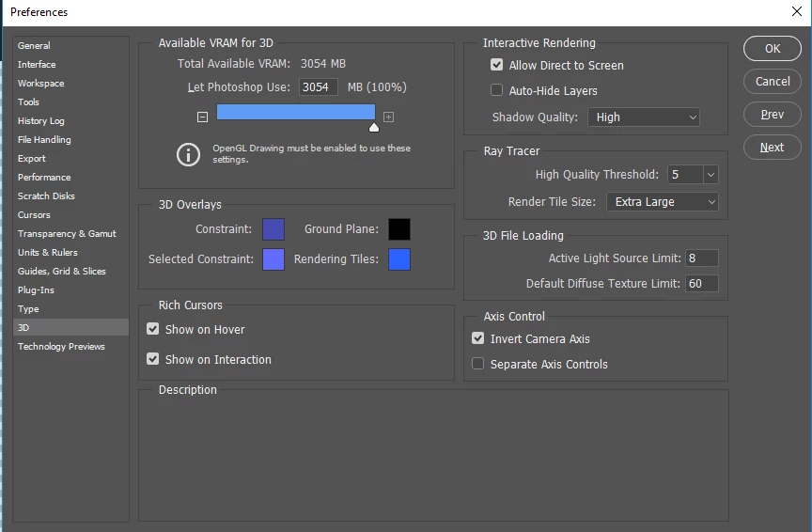The image size is (812, 532).
Task: Select Scratch Disks category
Action: click(x=70, y=196)
